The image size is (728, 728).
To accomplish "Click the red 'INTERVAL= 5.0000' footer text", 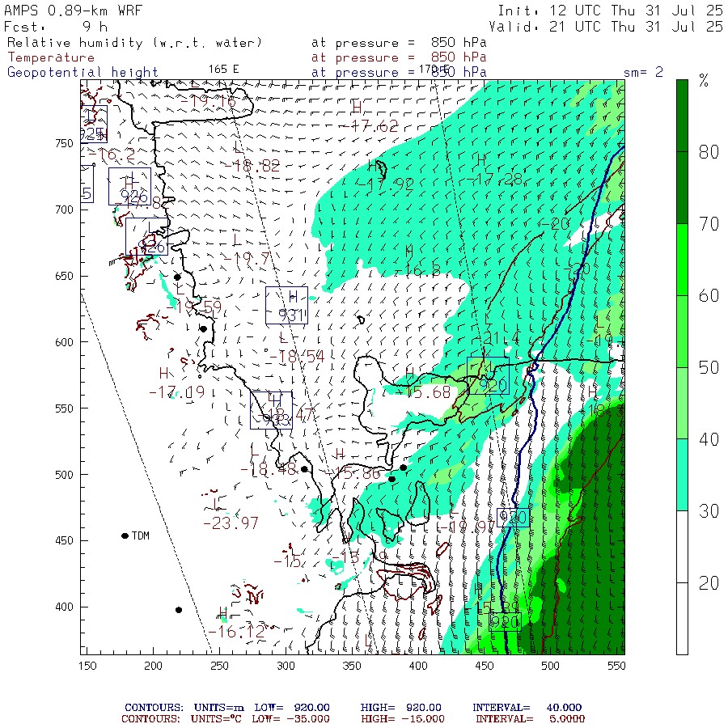I will [531, 719].
